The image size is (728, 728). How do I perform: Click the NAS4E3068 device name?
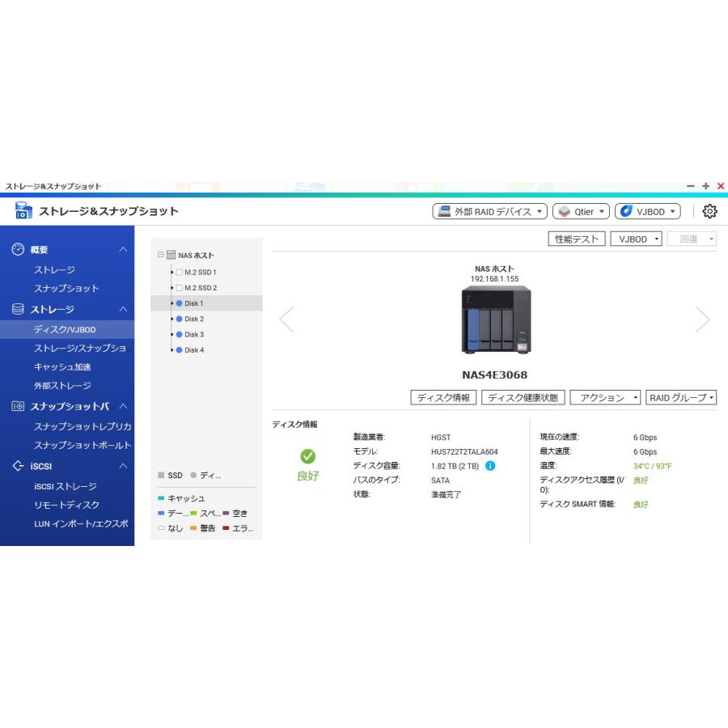[494, 375]
